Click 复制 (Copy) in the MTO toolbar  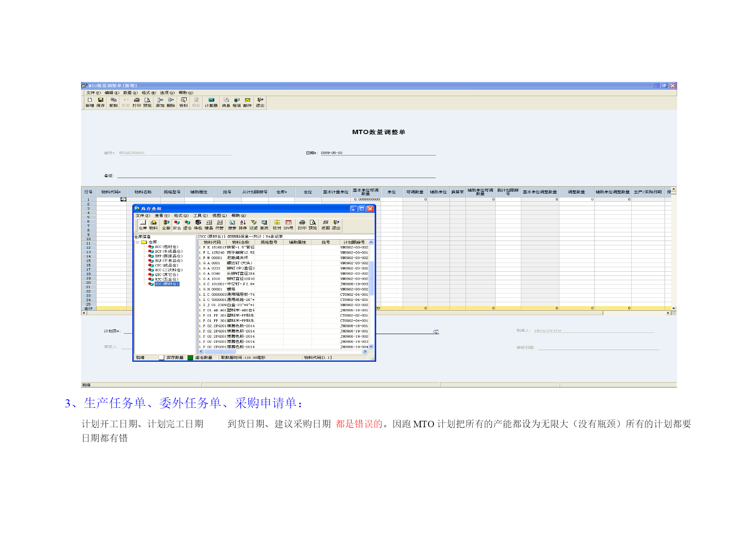[113, 102]
